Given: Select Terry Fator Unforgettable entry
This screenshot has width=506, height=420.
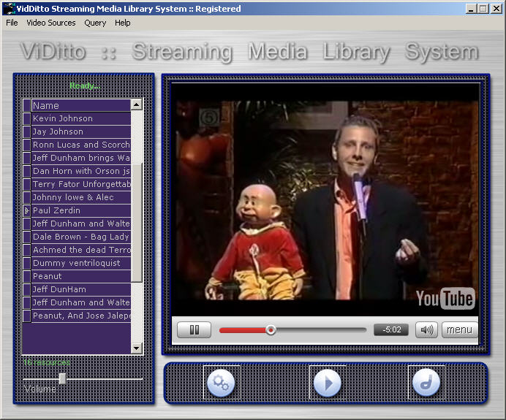Looking at the screenshot, I should (81, 184).
